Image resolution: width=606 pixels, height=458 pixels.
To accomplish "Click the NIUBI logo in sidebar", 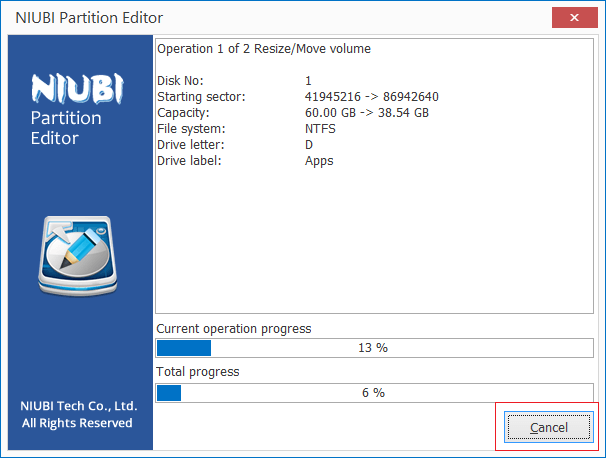I will (x=77, y=89).
